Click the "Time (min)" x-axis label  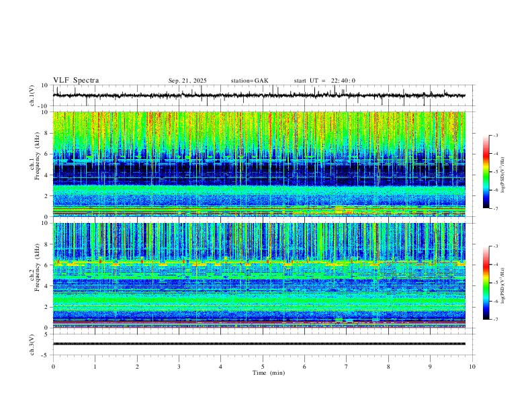point(269,373)
